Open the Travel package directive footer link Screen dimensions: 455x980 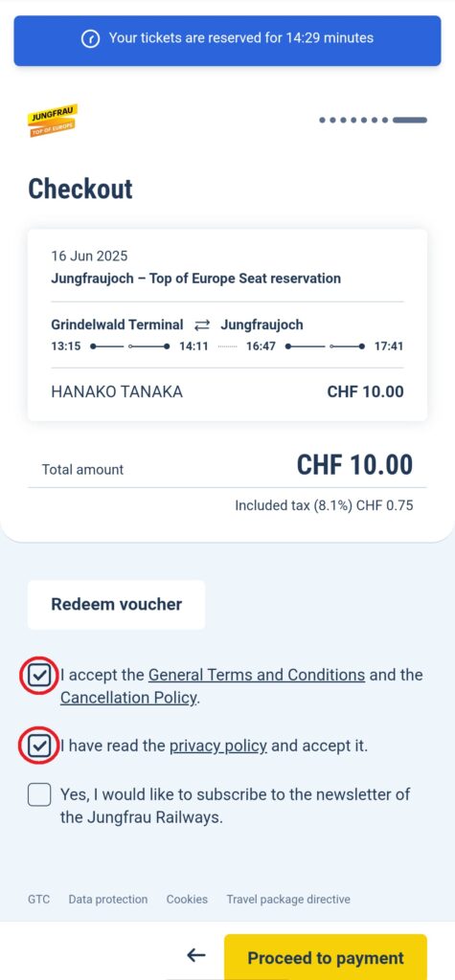coord(288,900)
